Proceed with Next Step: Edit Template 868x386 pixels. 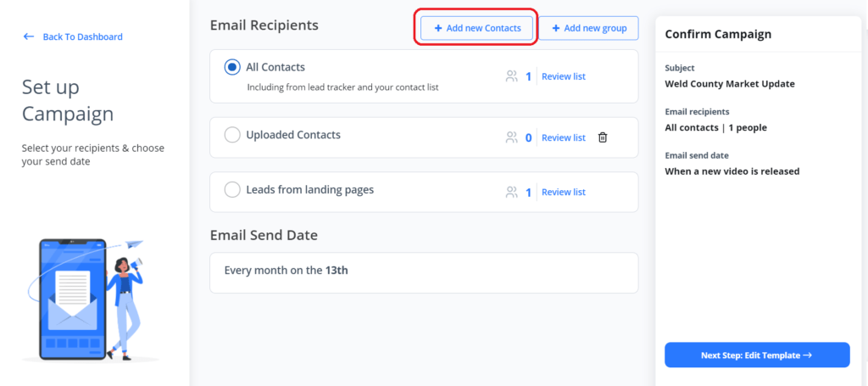757,355
